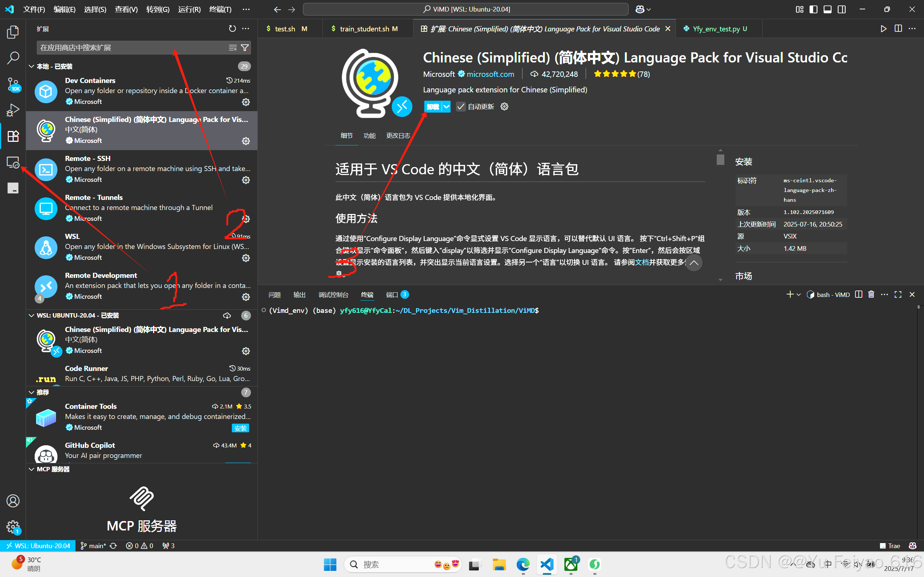
Task: Open dropdown arrow beside 卸载 button
Action: pos(446,106)
